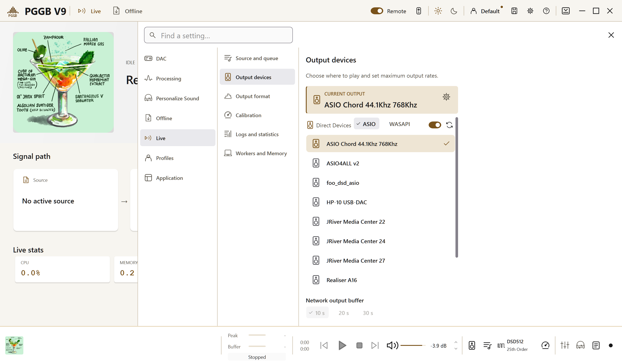
Task: Refresh the direct devices list
Action: pyautogui.click(x=449, y=125)
